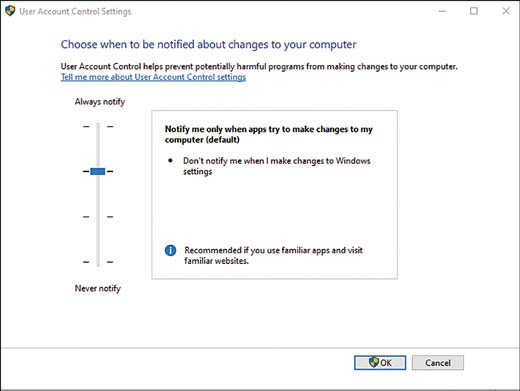The image size is (520, 391).
Task: Close the User Account Control Settings dialog
Action: [x=506, y=11]
